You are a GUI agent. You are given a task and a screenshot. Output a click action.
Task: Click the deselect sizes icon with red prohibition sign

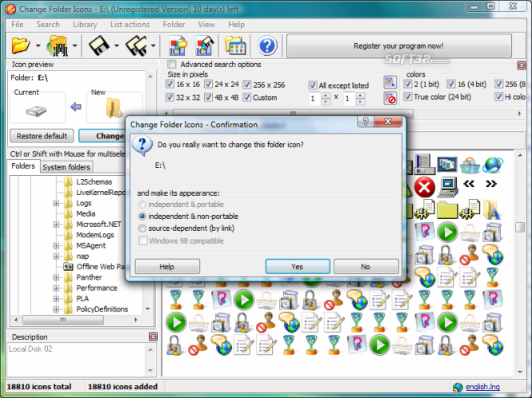pos(390,98)
